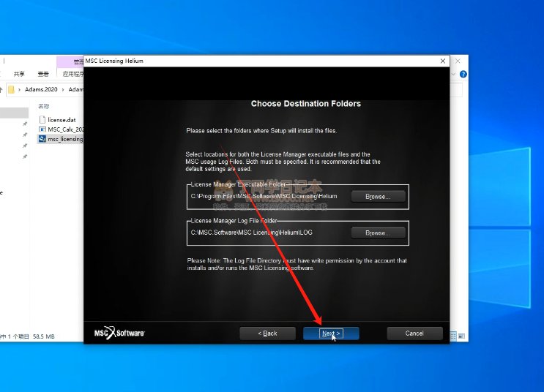Click the MSC_Calc application icon

coord(42,129)
